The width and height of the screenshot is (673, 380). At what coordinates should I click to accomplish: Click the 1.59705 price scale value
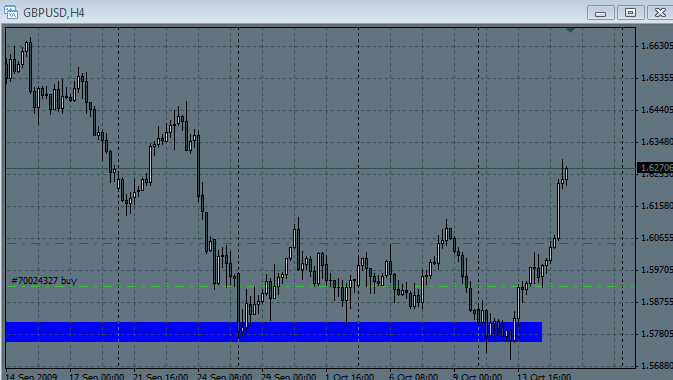tap(656, 270)
